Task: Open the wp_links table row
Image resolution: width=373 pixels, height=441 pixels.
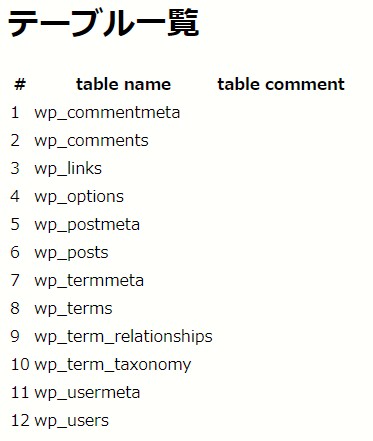Action: [68, 168]
